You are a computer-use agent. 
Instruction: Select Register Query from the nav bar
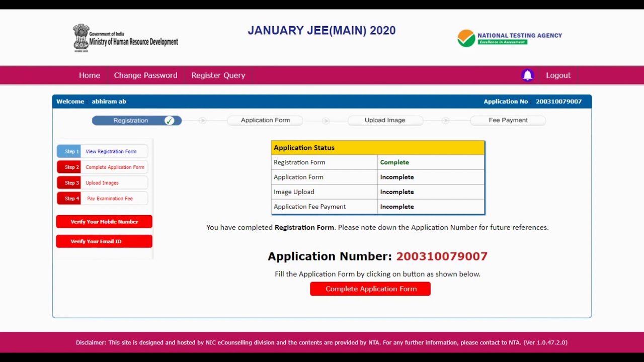(x=218, y=75)
